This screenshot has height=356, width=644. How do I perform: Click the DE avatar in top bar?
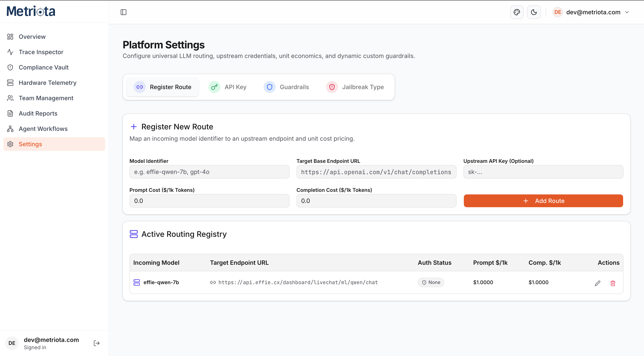[x=558, y=12]
